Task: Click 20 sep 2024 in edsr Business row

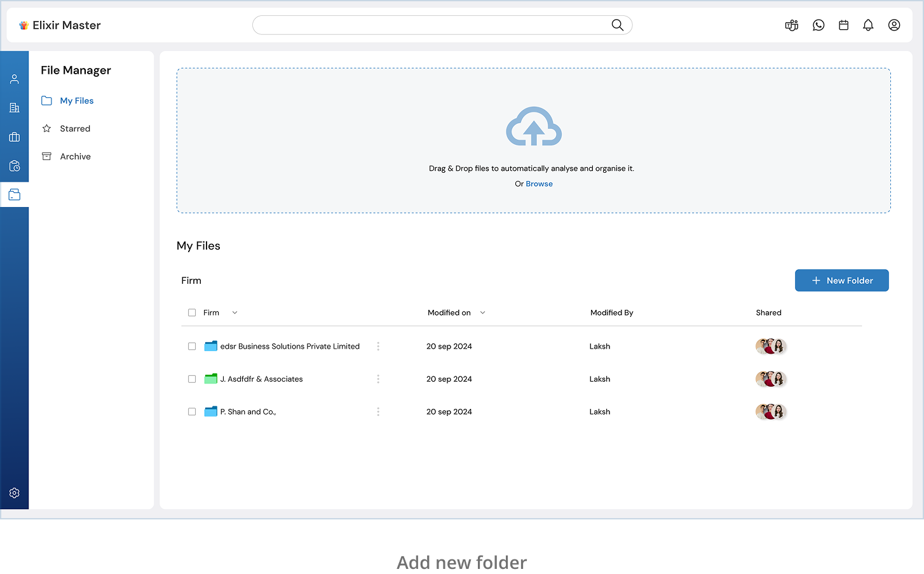Action: point(449,347)
